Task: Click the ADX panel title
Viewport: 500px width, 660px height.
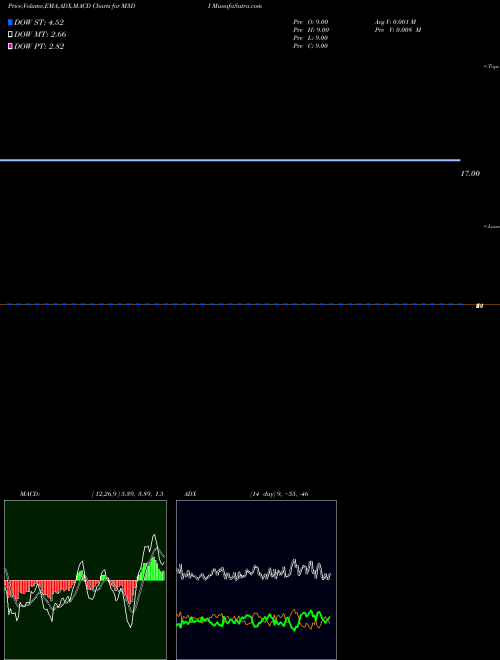Action: [190, 494]
